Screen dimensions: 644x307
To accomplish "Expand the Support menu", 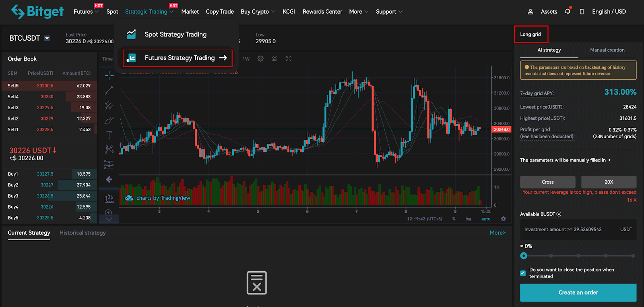I will [x=389, y=12].
